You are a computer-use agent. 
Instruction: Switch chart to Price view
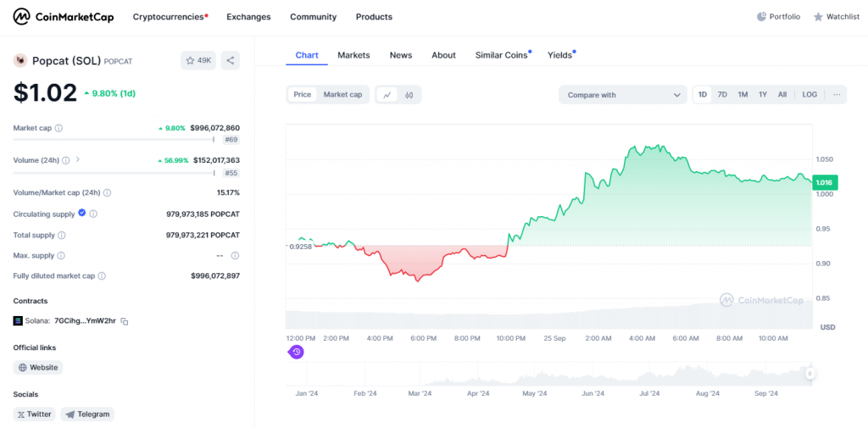click(x=303, y=95)
